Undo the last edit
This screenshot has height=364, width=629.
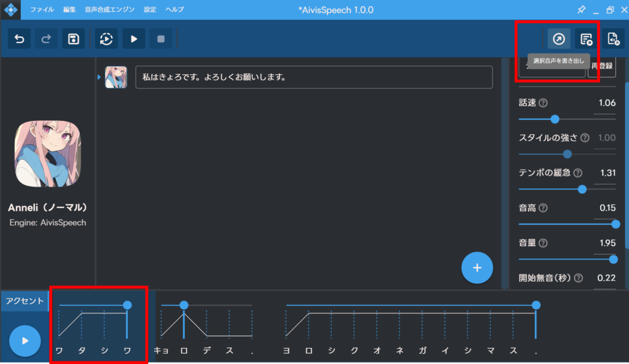pyautogui.click(x=19, y=39)
